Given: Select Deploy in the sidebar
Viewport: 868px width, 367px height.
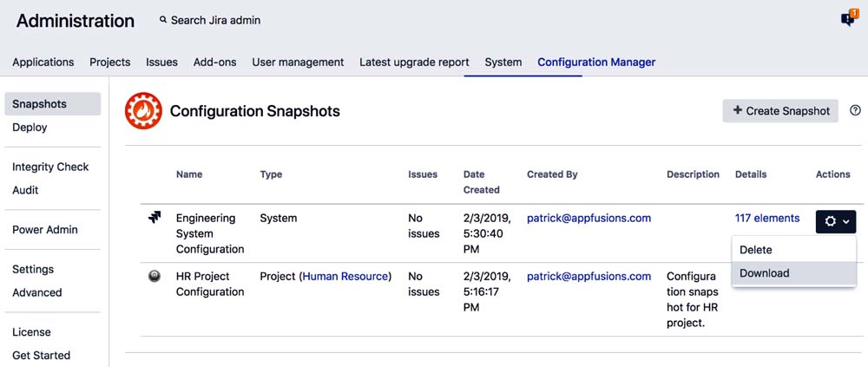Looking at the screenshot, I should tap(30, 128).
